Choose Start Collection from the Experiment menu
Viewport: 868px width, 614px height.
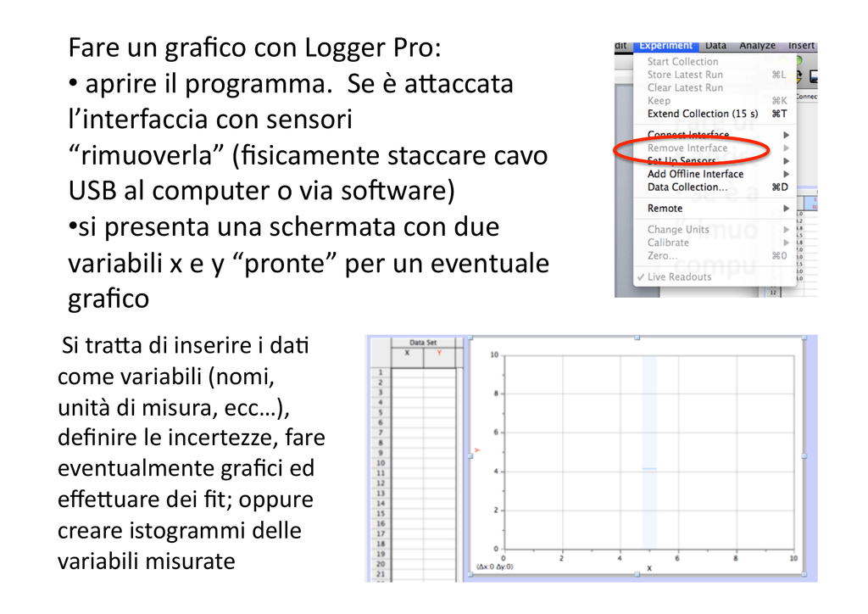pyautogui.click(x=682, y=61)
